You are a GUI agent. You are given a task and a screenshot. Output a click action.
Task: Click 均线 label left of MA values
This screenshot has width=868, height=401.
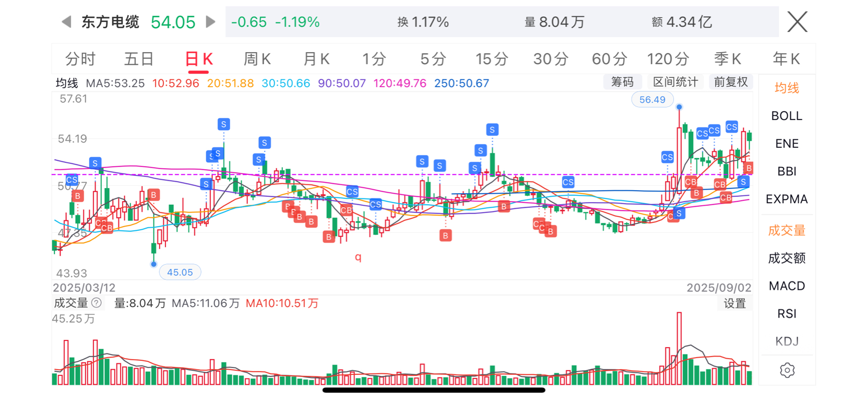tap(67, 84)
